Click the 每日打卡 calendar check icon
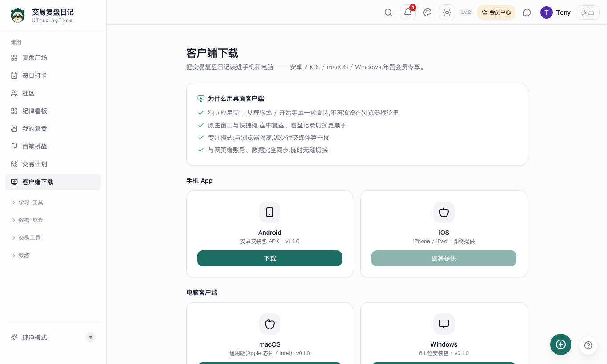Screen dimensions: 607x364 click(14, 75)
